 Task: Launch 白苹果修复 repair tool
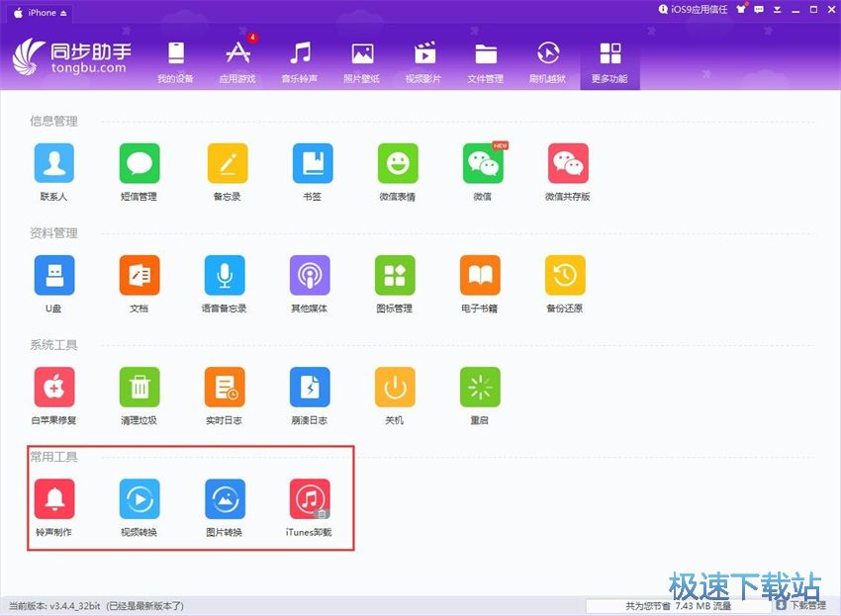54,387
